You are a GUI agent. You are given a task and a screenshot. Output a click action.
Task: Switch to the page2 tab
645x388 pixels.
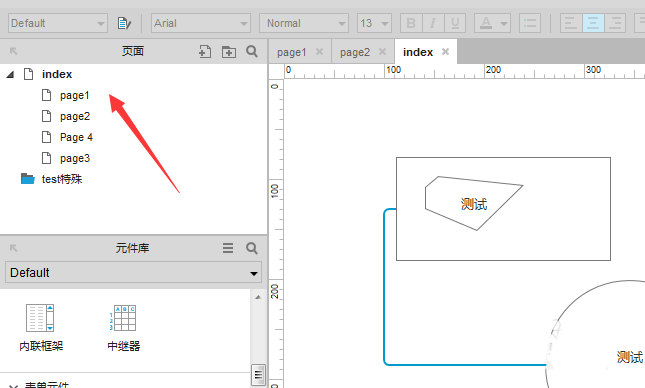(x=355, y=52)
